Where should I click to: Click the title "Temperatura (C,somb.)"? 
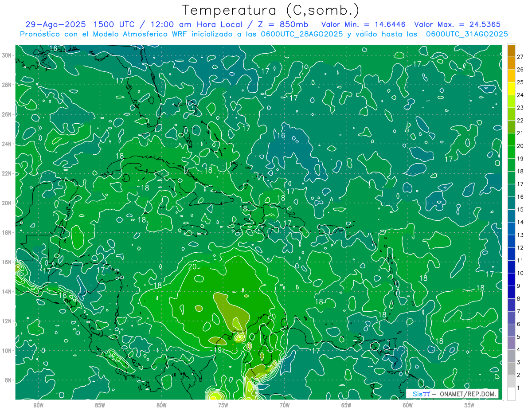coord(271,10)
